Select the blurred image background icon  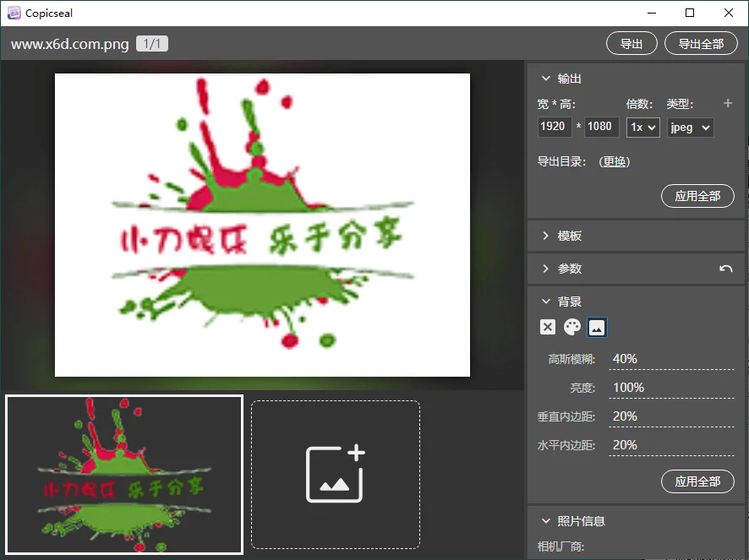click(598, 327)
